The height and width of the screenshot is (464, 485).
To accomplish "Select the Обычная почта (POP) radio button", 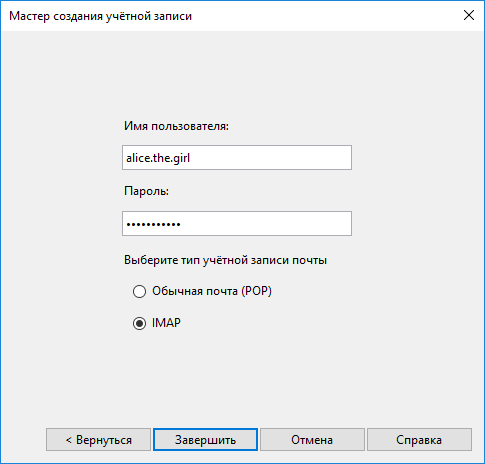I will click(x=139, y=291).
